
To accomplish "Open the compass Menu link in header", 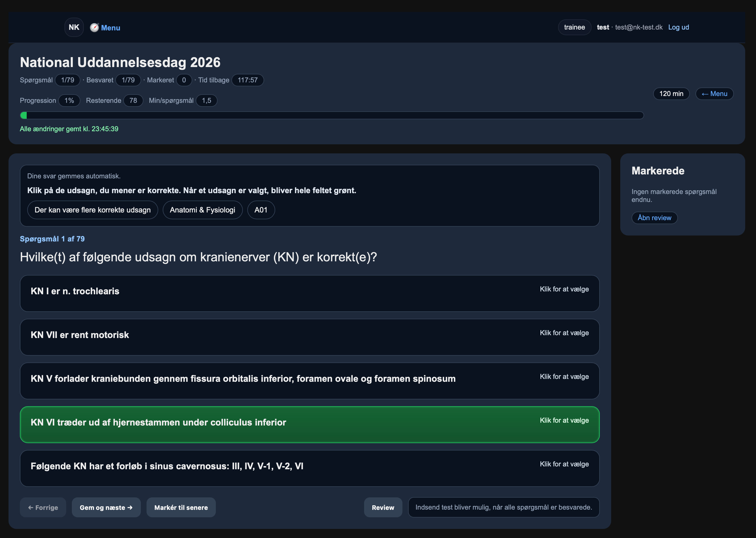I will pyautogui.click(x=105, y=28).
